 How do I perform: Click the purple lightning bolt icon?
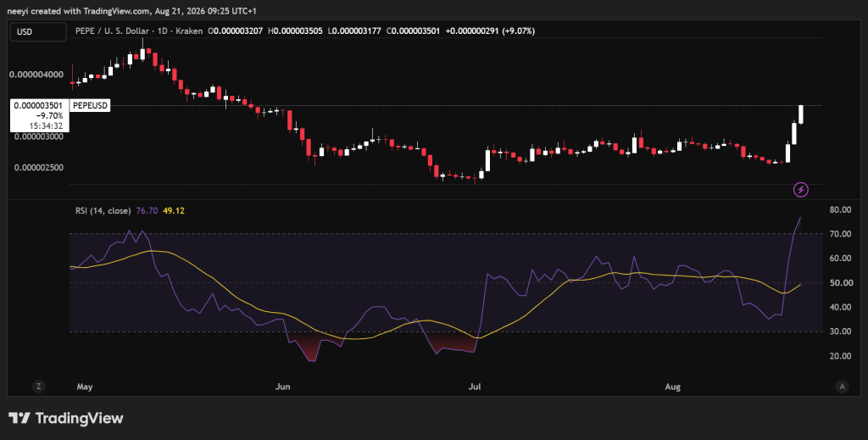800,190
